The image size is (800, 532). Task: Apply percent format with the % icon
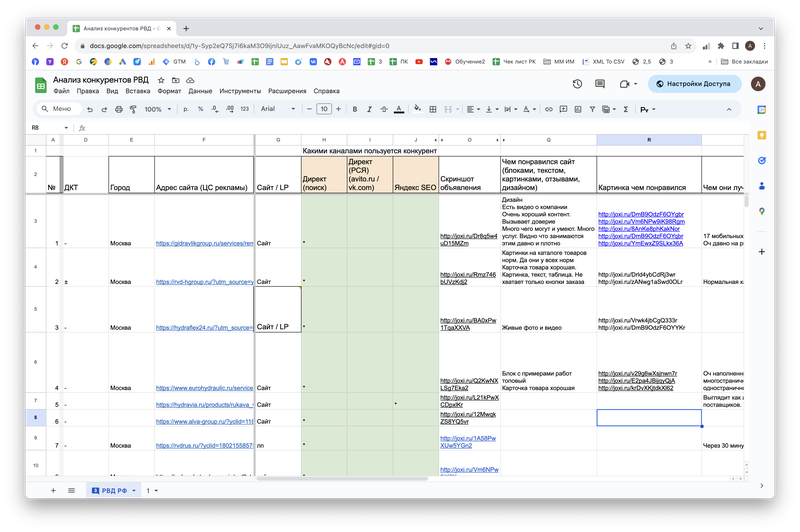point(201,109)
